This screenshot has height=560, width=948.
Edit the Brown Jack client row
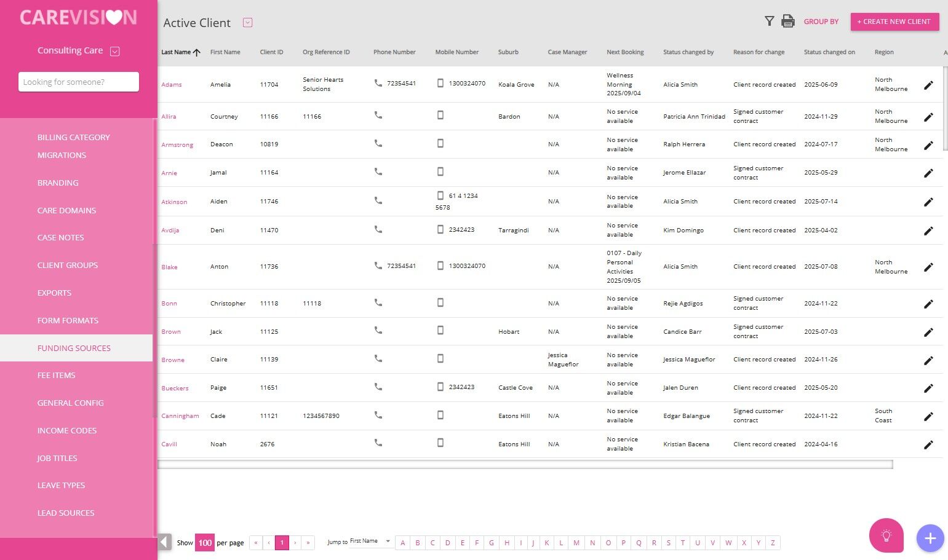[928, 333]
